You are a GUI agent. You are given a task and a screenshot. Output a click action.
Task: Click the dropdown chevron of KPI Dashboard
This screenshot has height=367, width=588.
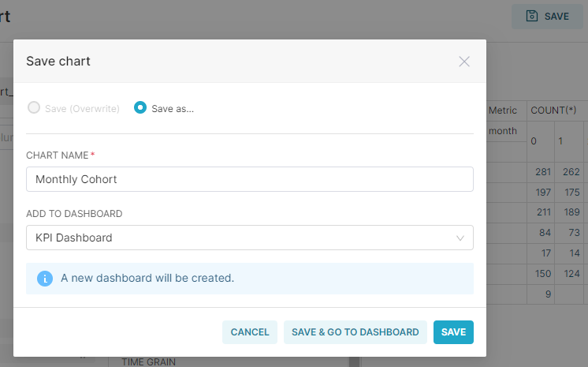tap(460, 238)
